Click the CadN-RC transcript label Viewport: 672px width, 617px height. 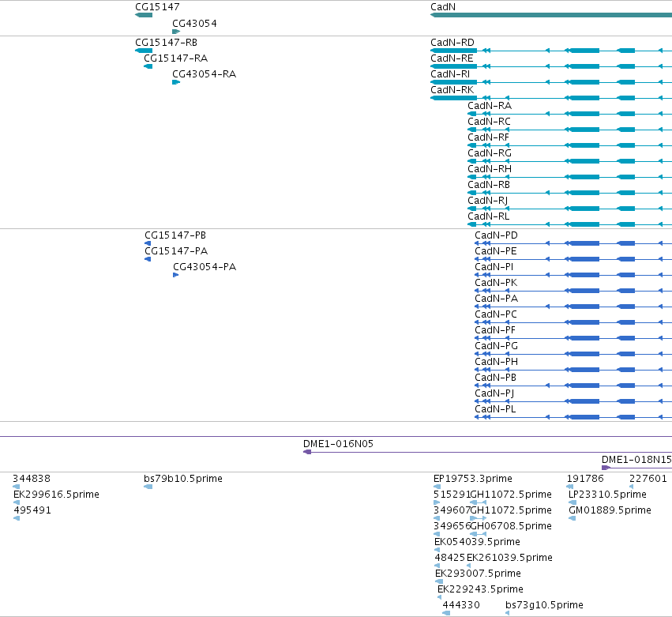489,122
